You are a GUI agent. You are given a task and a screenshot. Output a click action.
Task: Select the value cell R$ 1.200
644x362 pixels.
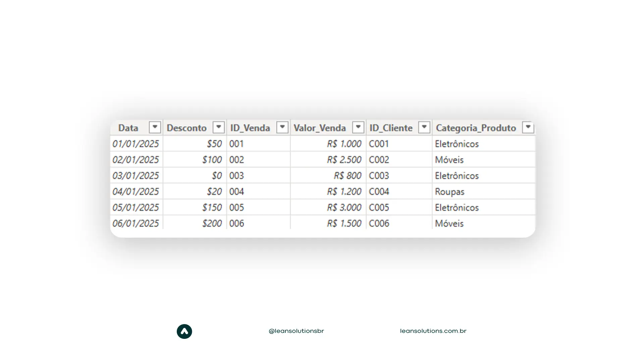click(328, 191)
